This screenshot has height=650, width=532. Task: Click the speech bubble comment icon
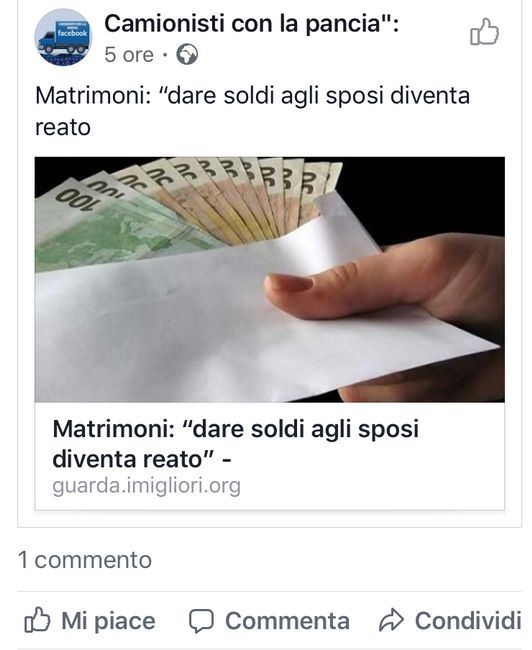(x=202, y=621)
